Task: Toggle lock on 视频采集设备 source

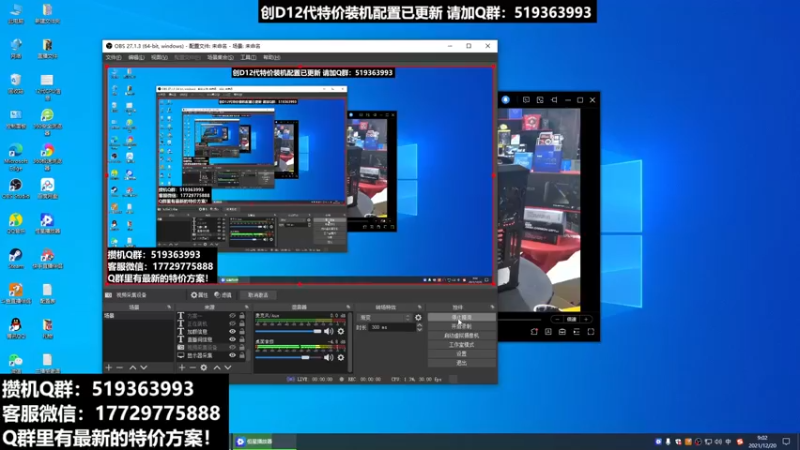Action: tap(242, 347)
